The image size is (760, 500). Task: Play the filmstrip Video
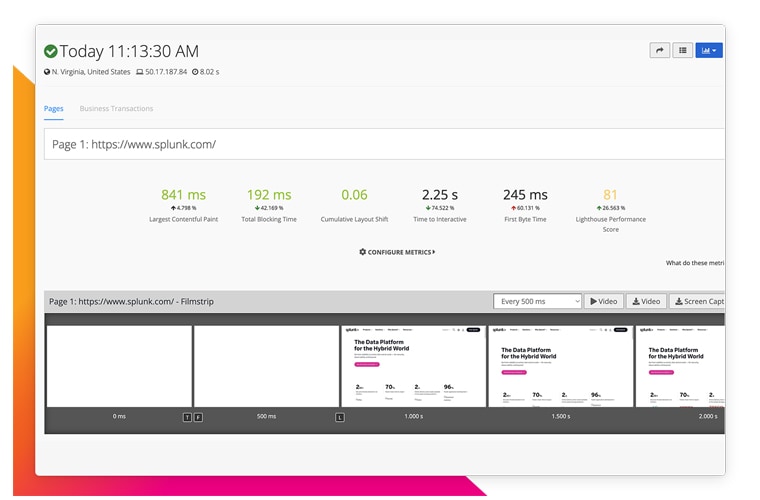point(603,301)
